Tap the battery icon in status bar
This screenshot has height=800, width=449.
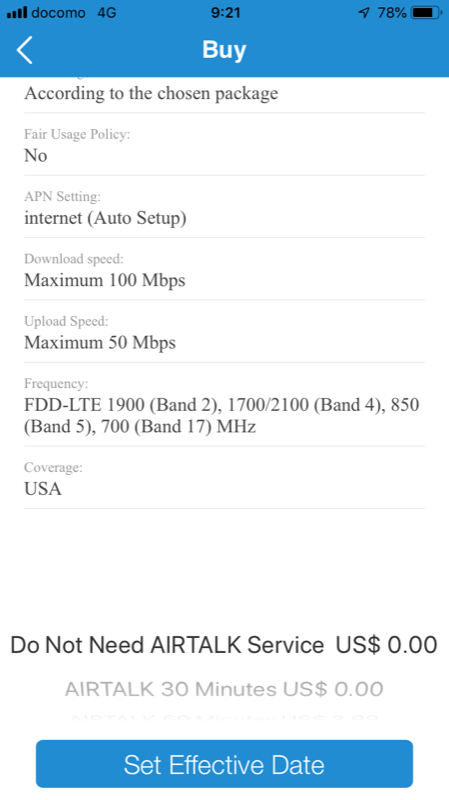coord(427,13)
